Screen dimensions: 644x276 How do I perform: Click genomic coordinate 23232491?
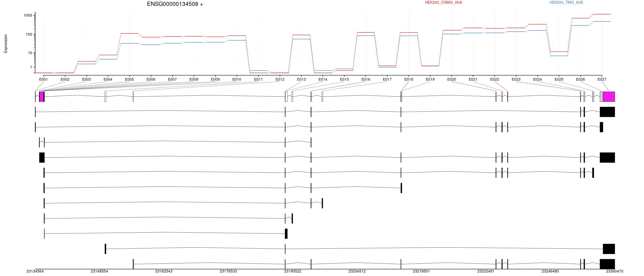pyautogui.click(x=486, y=271)
